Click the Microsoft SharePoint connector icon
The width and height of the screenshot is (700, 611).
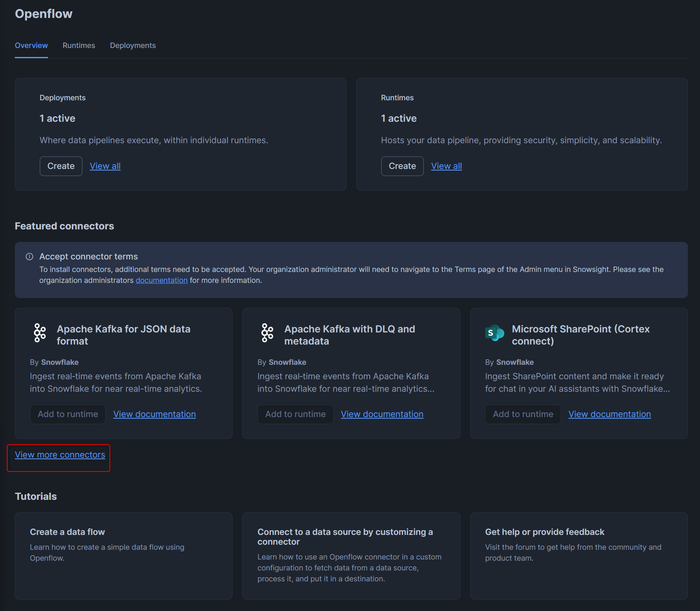pyautogui.click(x=494, y=333)
